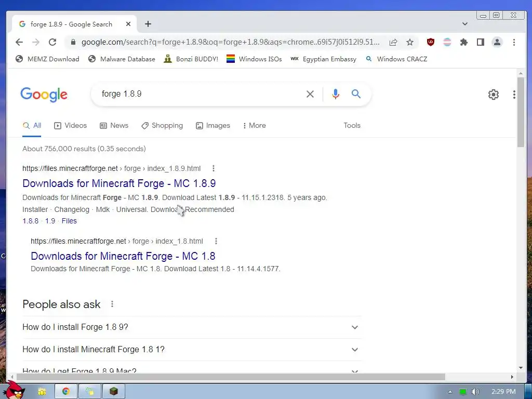Go to the Google logo homepage
The height and width of the screenshot is (399, 532).
click(44, 95)
